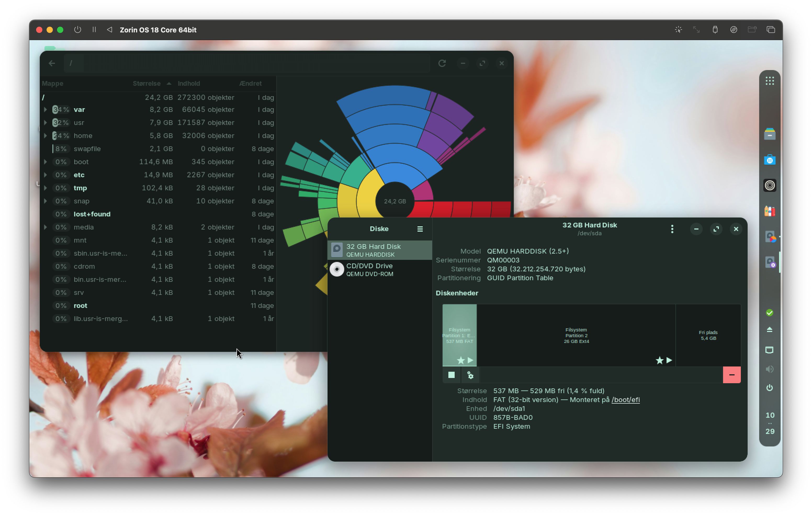Open the /boot/efi mount point link
The image size is (812, 516).
625,400
